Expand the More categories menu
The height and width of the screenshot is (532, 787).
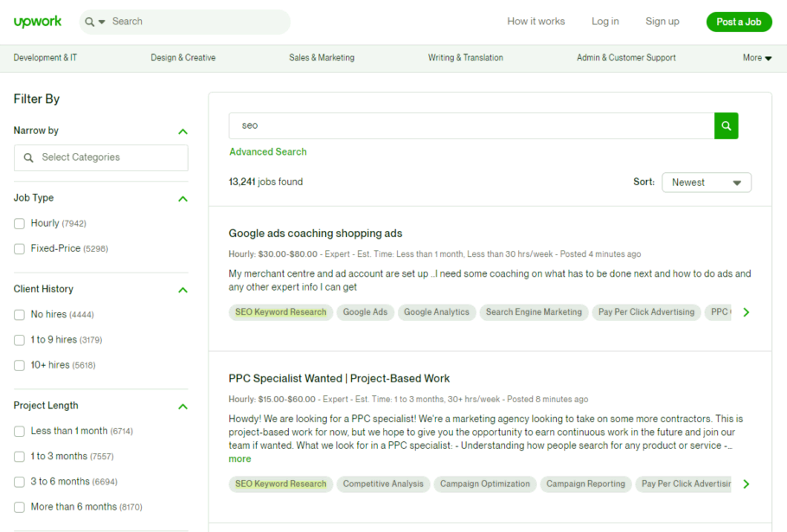point(757,58)
